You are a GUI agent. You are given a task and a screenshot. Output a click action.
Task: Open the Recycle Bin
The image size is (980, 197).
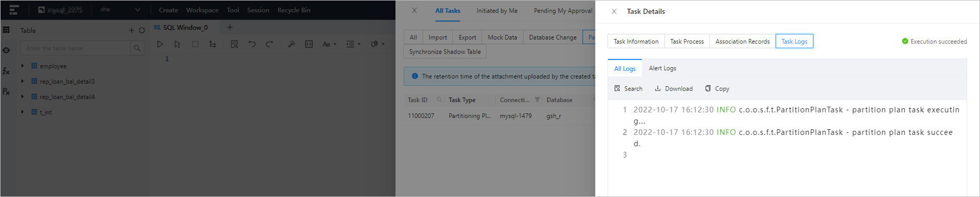(294, 10)
